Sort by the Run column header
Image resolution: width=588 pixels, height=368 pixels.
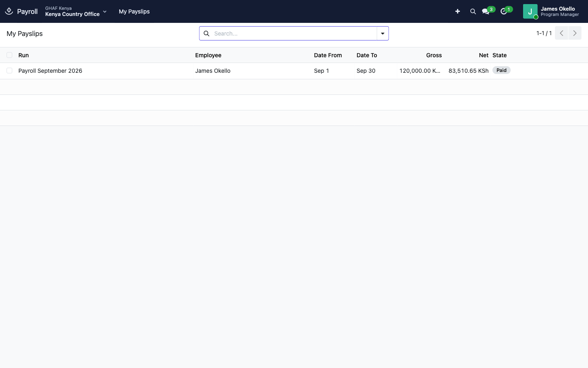pyautogui.click(x=24, y=55)
